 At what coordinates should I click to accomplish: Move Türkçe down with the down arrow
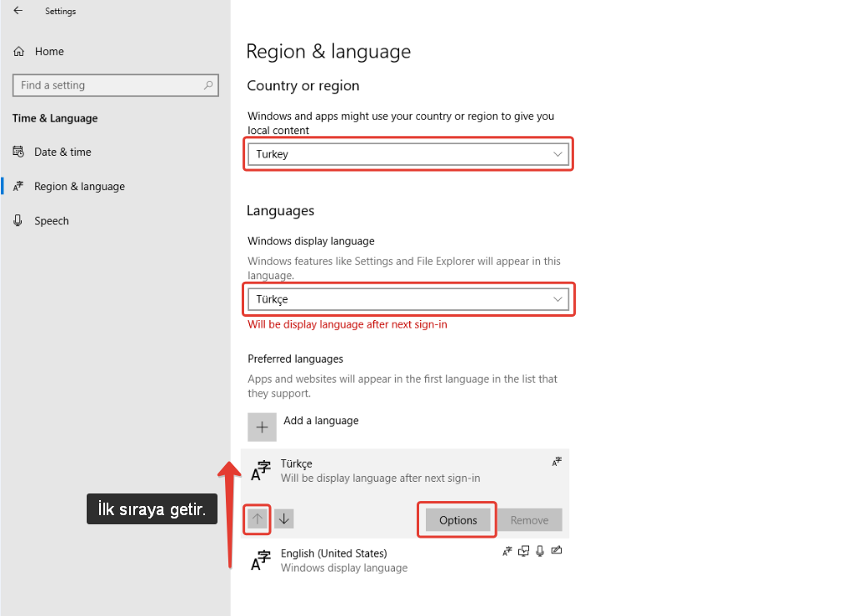tap(284, 518)
